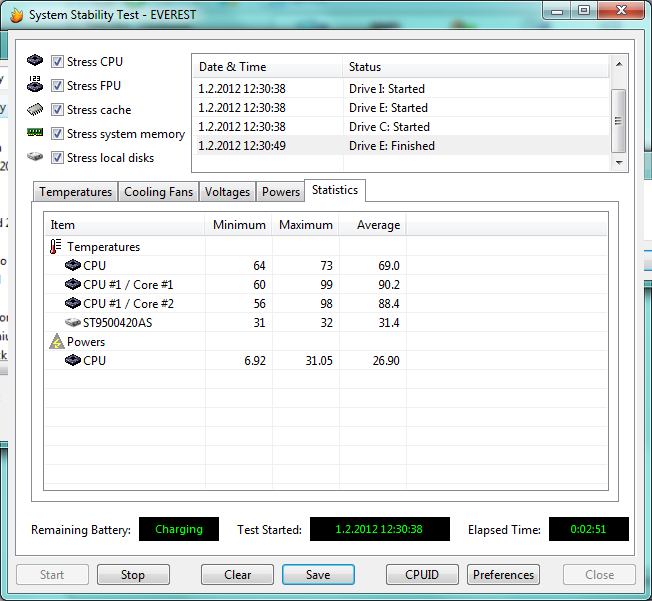This screenshot has width=652, height=601.
Task: Switch to the Temperatures tab
Action: point(76,192)
